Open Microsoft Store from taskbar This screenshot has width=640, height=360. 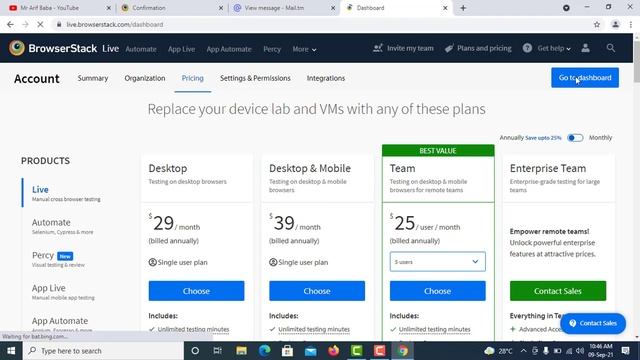[x=287, y=351]
